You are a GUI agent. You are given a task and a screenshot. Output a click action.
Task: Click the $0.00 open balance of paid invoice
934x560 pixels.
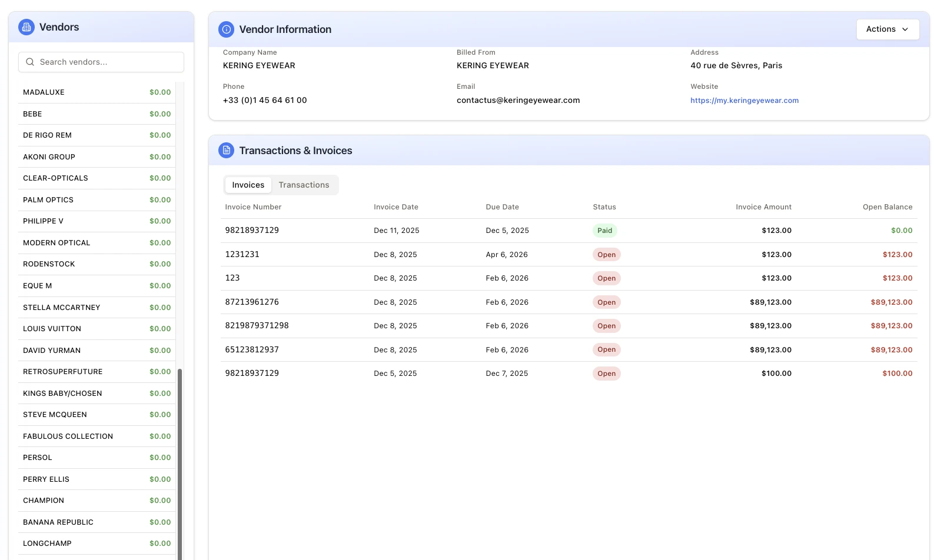coord(902,231)
